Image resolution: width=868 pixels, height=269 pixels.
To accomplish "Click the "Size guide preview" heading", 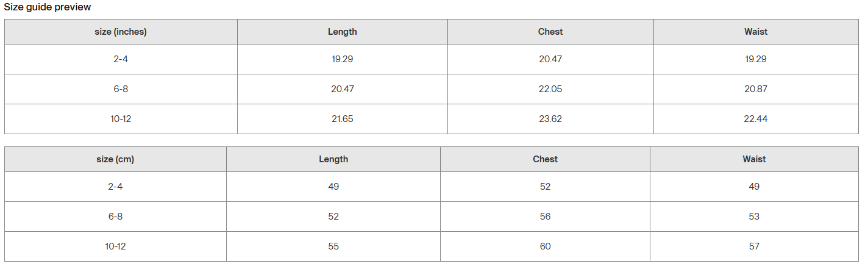I will coord(48,7).
